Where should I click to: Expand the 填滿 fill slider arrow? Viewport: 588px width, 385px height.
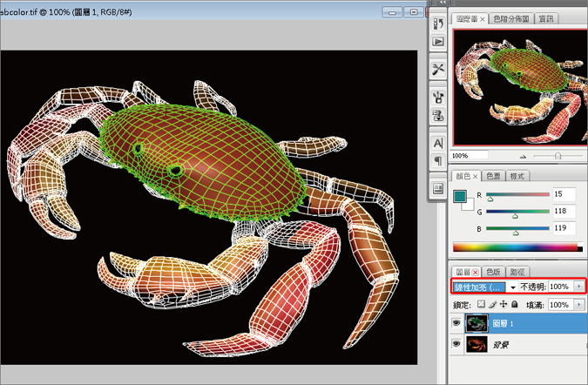point(578,305)
